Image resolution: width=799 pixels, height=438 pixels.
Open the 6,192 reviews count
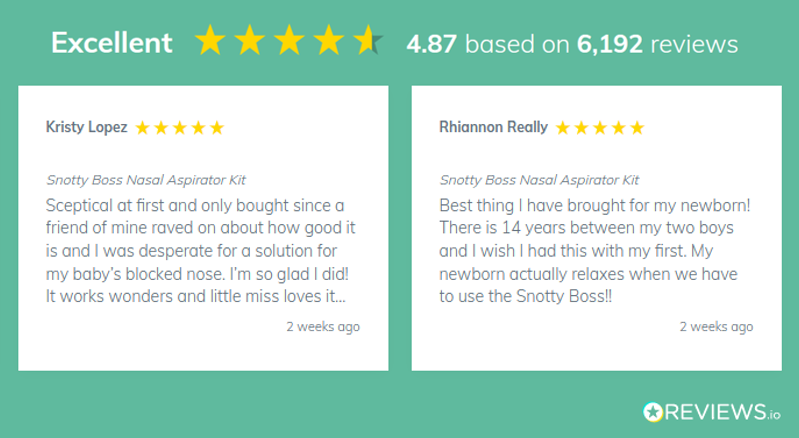657,44
